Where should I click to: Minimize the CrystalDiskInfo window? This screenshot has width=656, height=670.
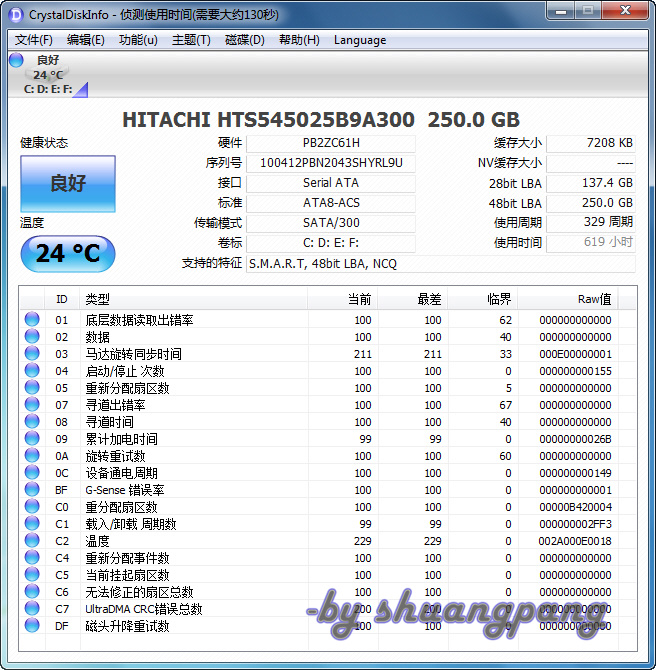tap(561, 11)
